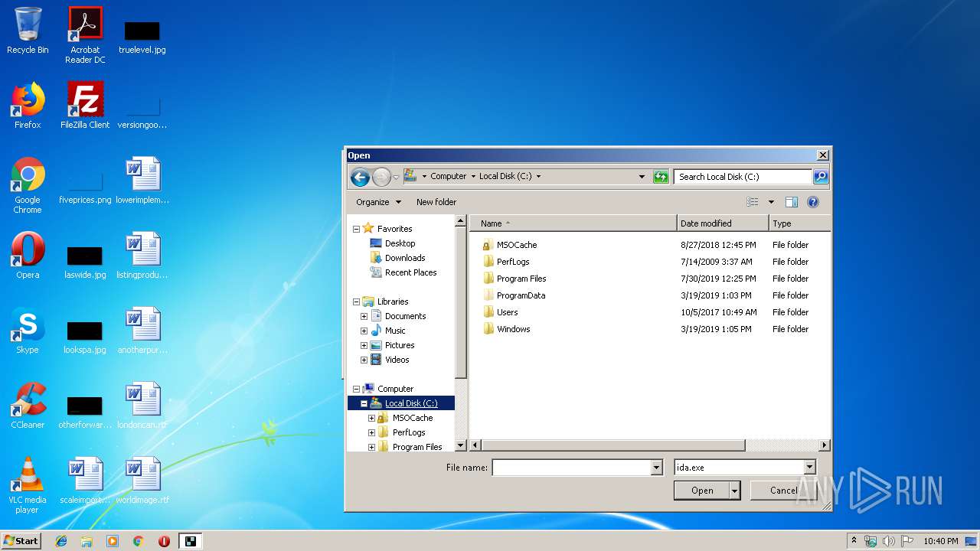Open the Opera desktop shortcut
980x551 pixels.
[28, 256]
